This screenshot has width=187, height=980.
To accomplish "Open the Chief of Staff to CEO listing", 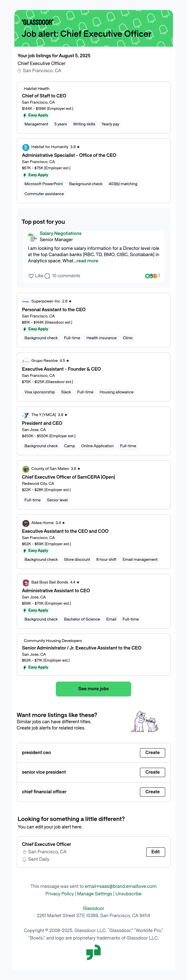I will 44,96.
